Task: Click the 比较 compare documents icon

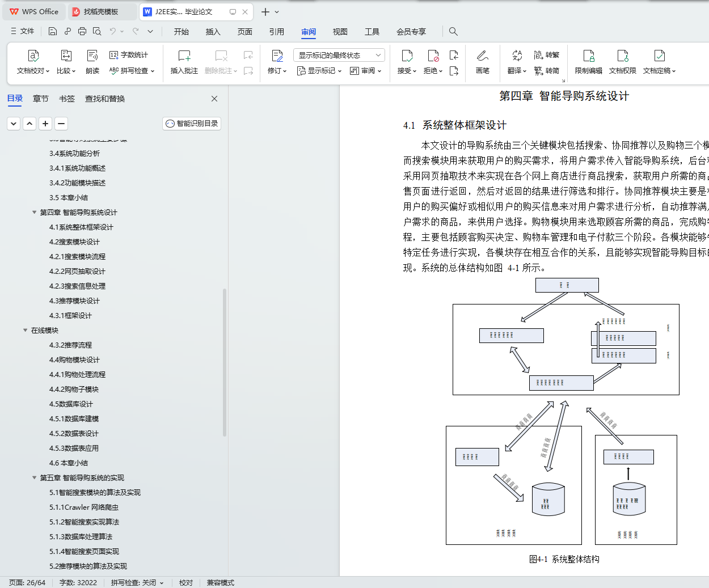Action: (66, 56)
